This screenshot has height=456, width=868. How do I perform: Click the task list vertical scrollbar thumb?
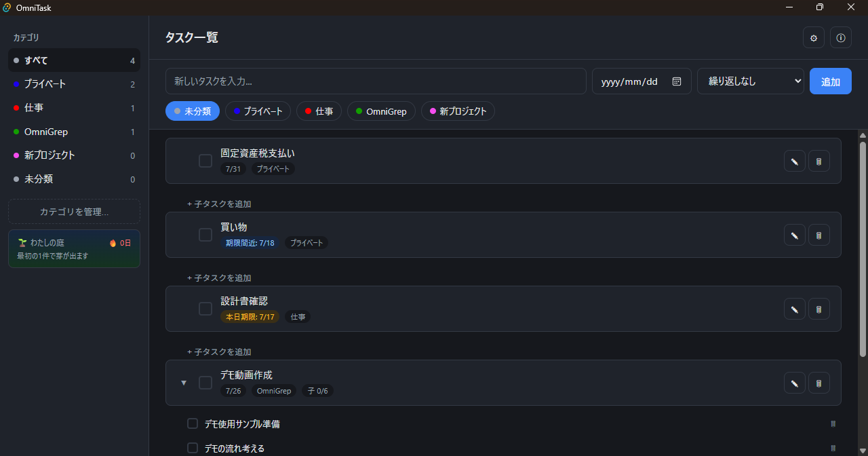(x=863, y=248)
